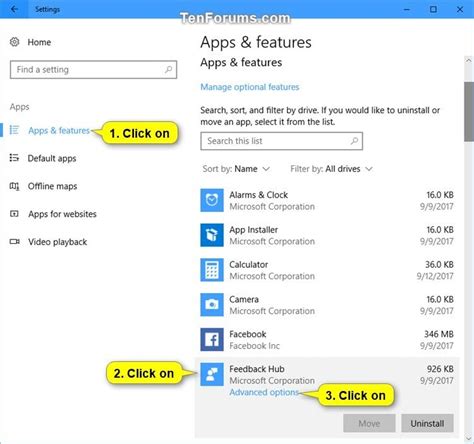Go to Default apps
474x444 pixels.
click(52, 158)
